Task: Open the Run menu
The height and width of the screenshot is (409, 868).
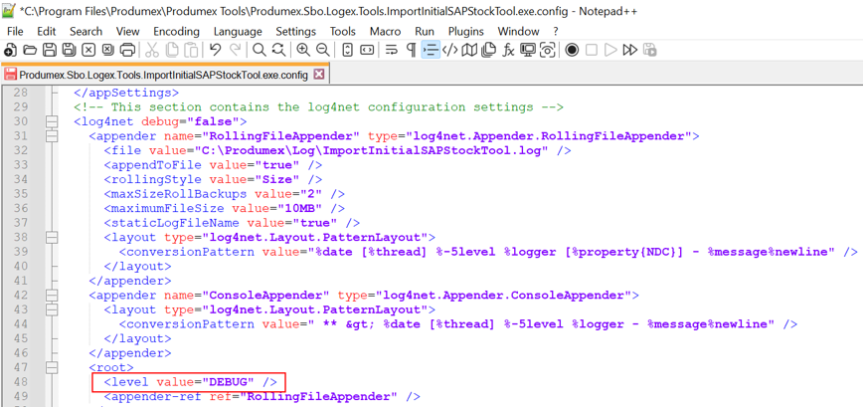Action: coord(425,31)
